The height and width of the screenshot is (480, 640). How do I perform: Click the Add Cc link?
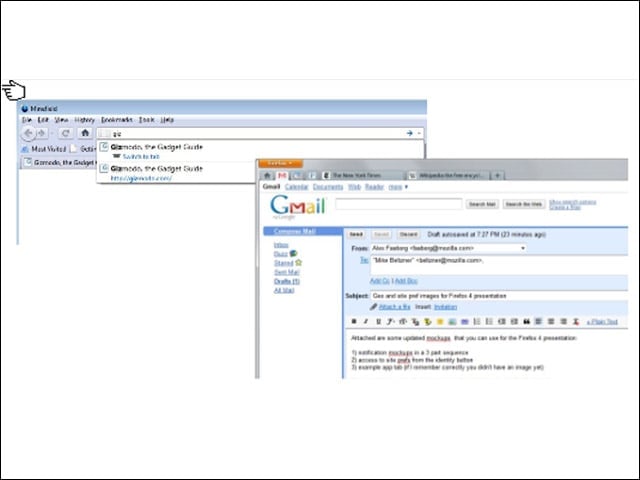(380, 281)
